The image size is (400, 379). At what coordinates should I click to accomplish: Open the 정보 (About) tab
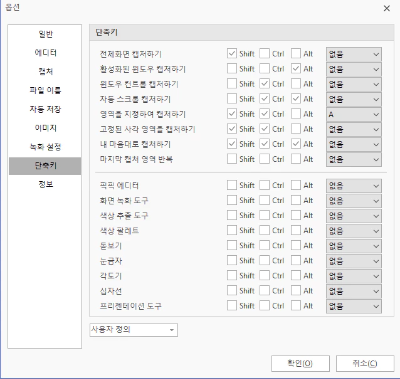pyautogui.click(x=45, y=184)
